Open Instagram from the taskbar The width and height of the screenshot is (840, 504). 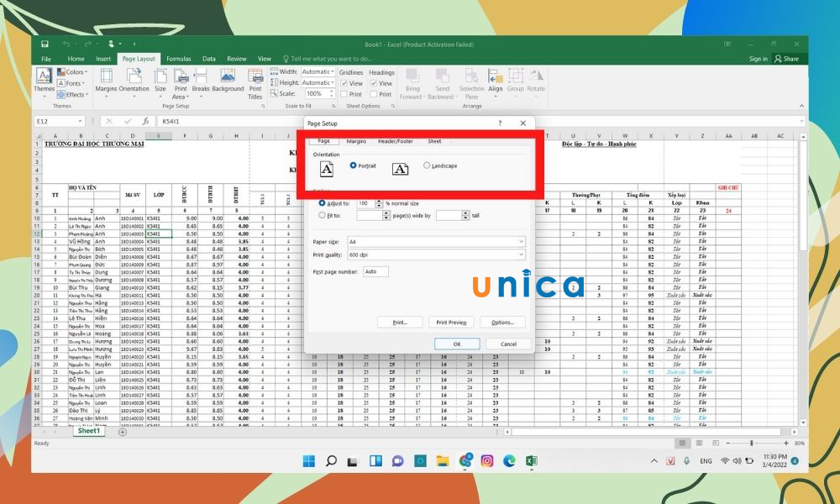[x=487, y=460]
